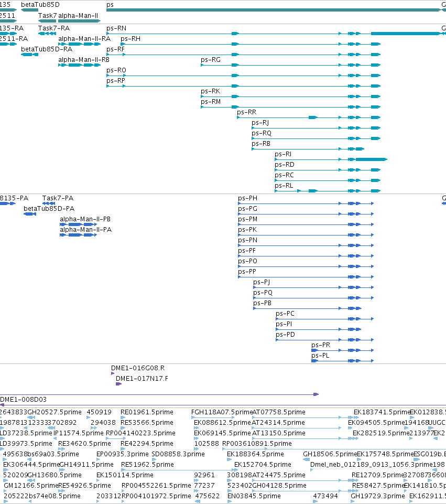Select transcript ps-RQ

point(316,138)
